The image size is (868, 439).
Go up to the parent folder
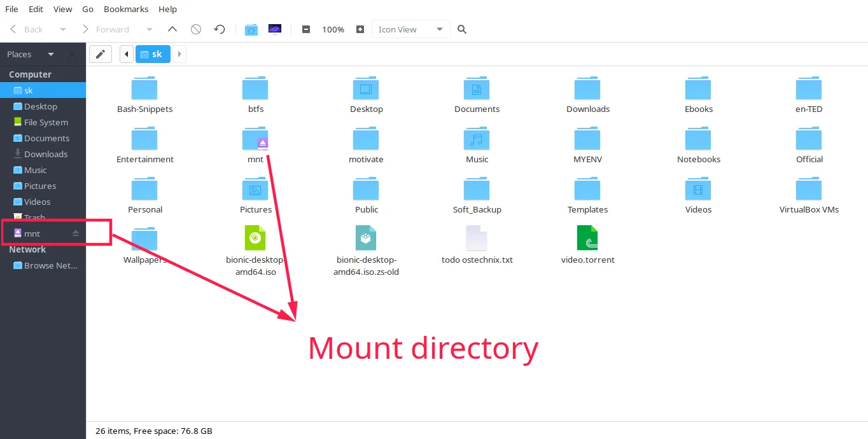click(172, 29)
